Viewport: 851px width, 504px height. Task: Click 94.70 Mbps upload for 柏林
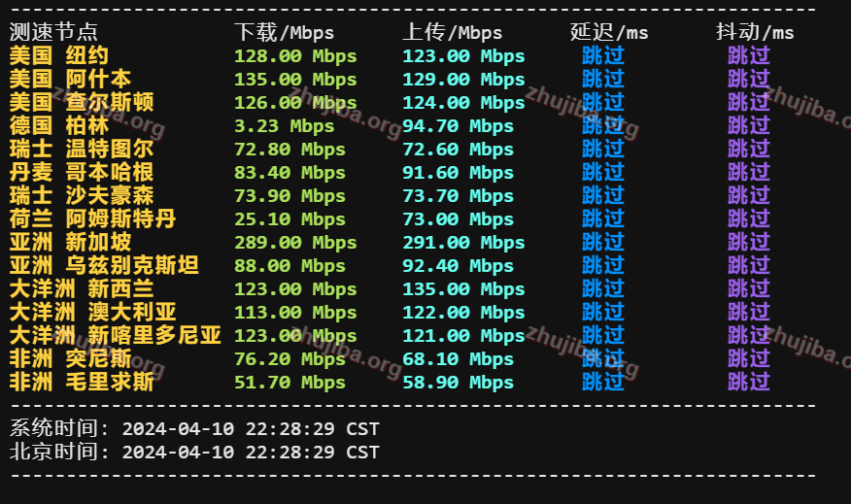click(x=459, y=126)
